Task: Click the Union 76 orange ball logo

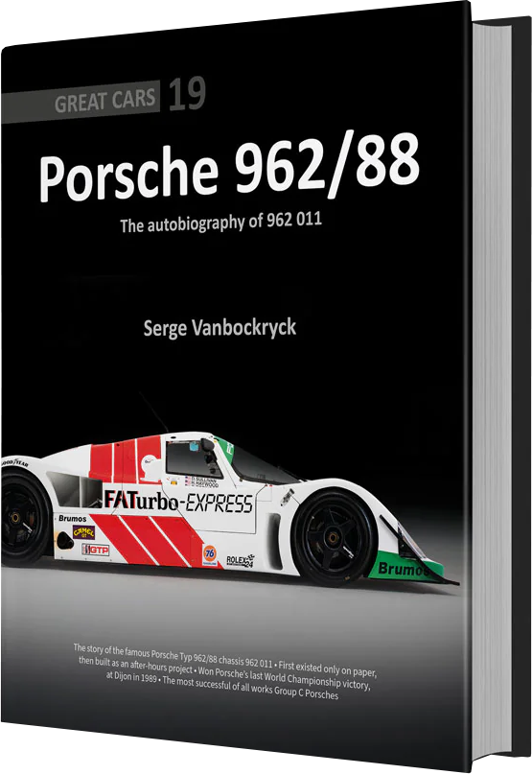Action: (x=210, y=554)
